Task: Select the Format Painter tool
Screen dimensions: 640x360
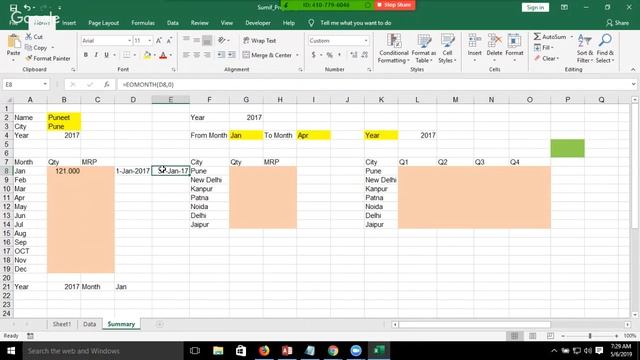Action: (x=48, y=58)
